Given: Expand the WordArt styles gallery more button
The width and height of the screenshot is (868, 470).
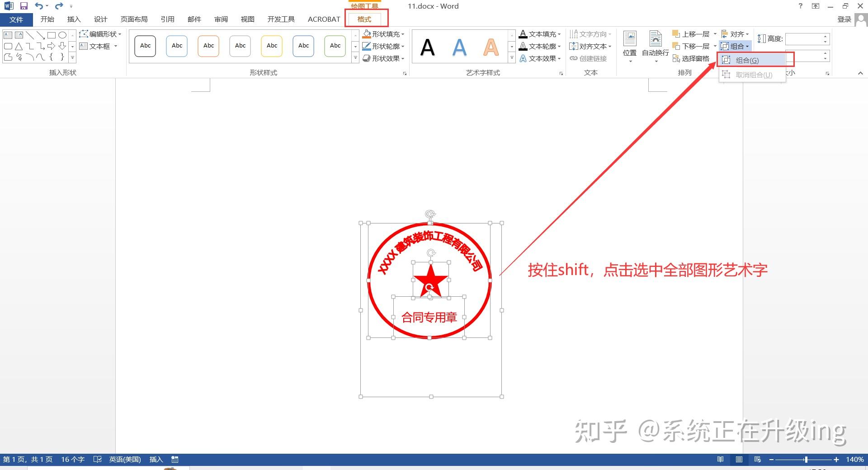Looking at the screenshot, I should pyautogui.click(x=512, y=58).
